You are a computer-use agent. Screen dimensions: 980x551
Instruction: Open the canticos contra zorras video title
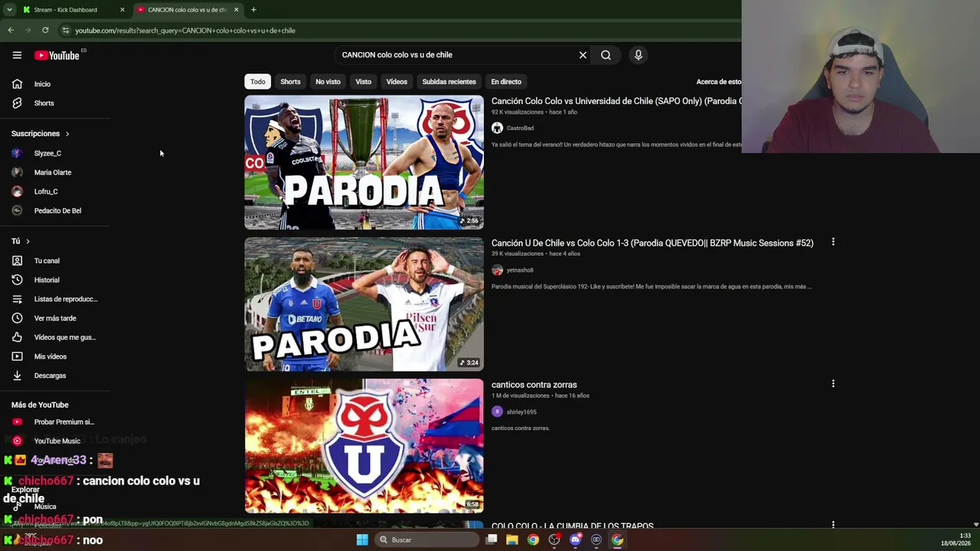click(x=534, y=385)
